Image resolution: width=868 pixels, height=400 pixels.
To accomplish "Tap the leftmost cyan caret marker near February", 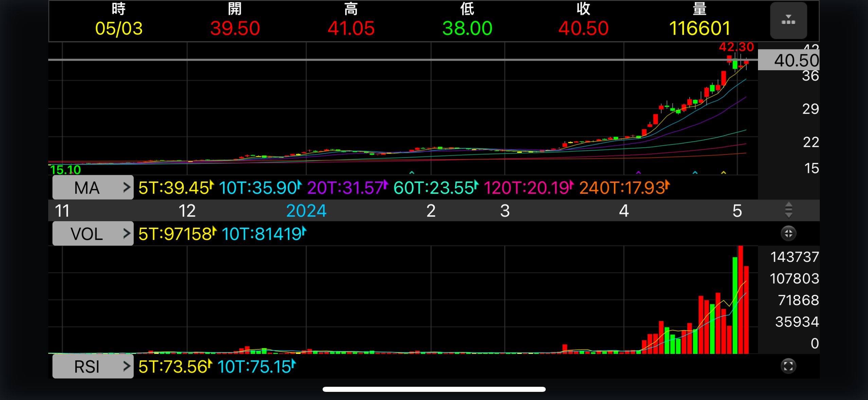I will 412,173.
